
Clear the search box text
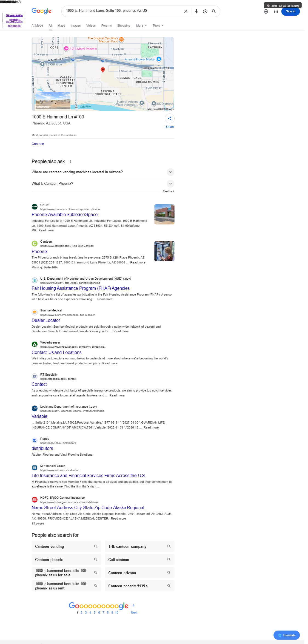[x=186, y=11]
